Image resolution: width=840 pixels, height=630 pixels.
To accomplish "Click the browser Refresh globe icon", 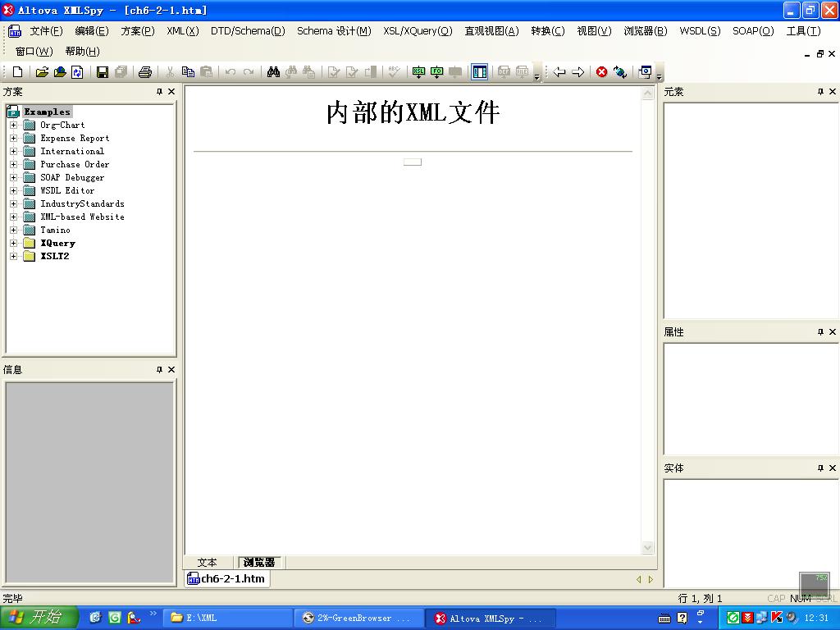I will pos(620,72).
